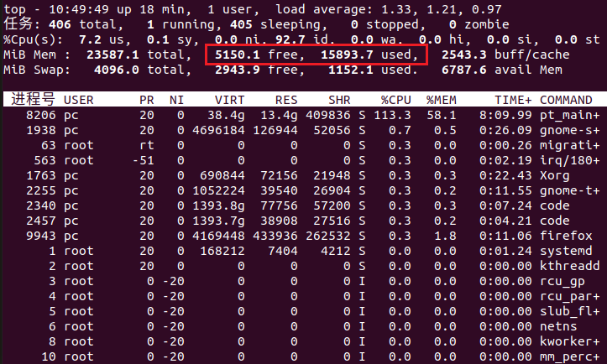607x364 pixels.
Task: Click the rt priority value
Action: (x=147, y=145)
